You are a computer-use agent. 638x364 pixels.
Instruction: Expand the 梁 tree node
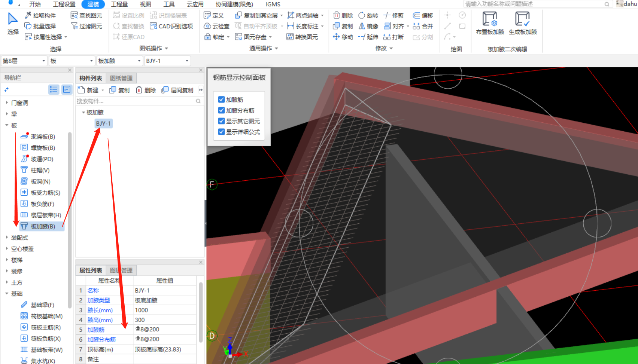click(7, 114)
